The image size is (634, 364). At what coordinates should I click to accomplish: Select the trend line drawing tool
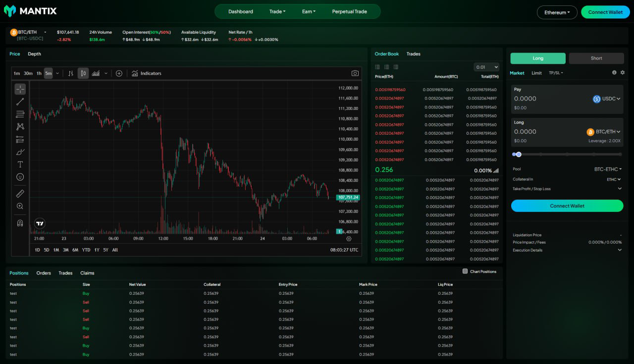click(20, 102)
